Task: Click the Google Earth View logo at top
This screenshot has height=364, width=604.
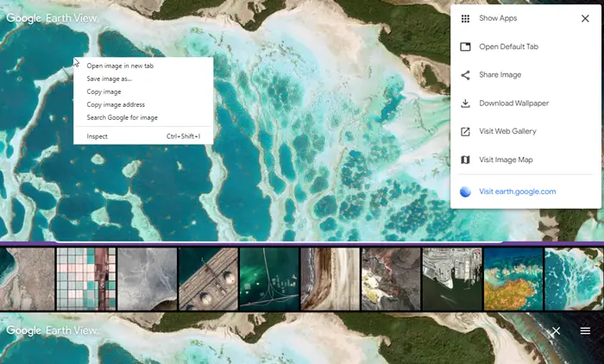Action: (52, 18)
